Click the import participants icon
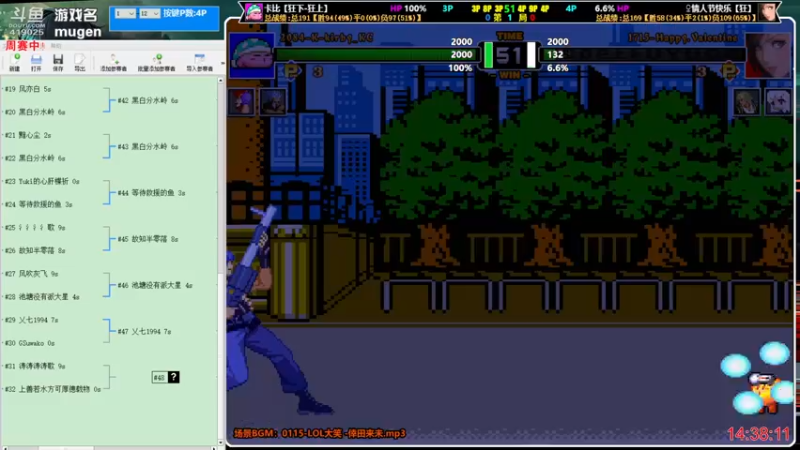 coord(199,62)
